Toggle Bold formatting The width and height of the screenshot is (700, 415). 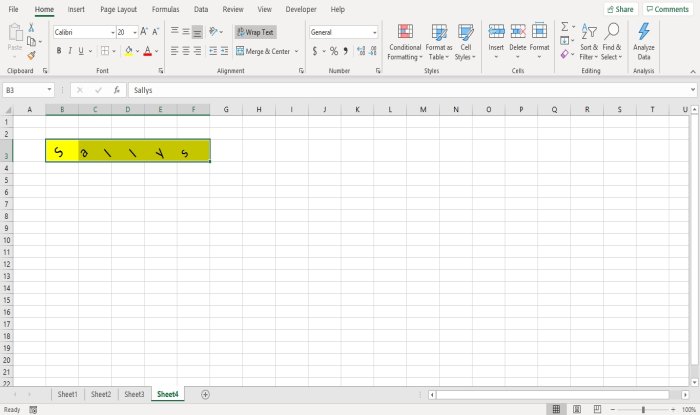click(58, 51)
